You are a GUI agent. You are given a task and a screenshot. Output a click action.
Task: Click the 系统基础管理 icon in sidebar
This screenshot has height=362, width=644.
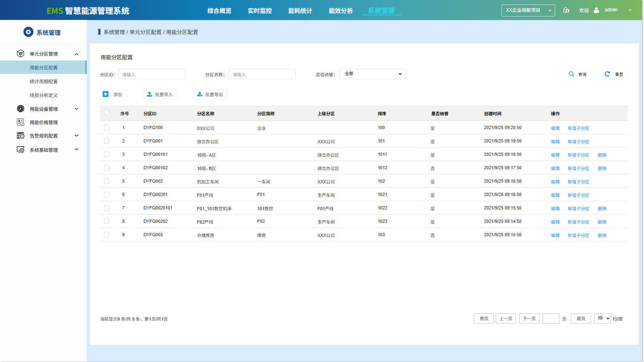pos(20,150)
